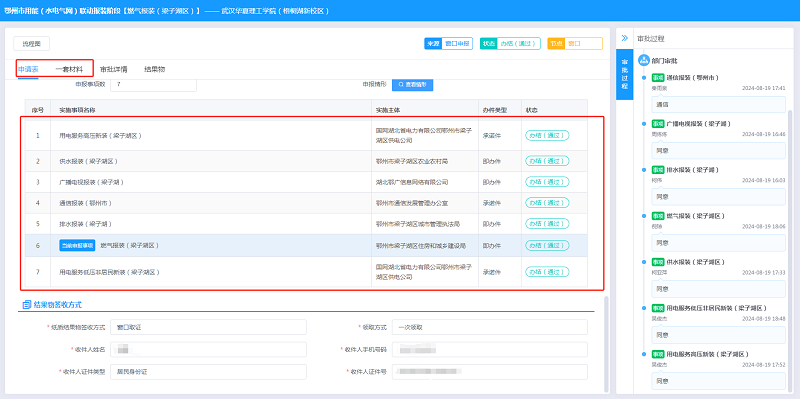Click green 事项 tag beside 用电服务低压非居民新装 timeline

(x=658, y=308)
